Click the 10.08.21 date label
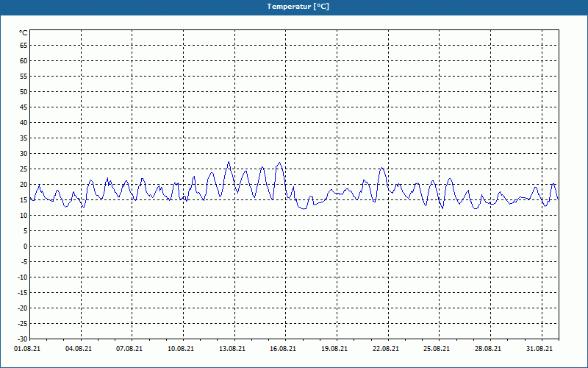The image size is (588, 368). (x=181, y=349)
